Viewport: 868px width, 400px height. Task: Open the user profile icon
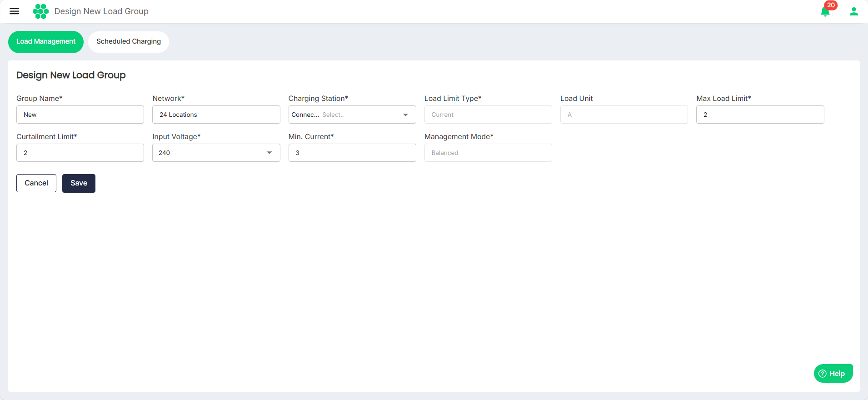tap(853, 11)
